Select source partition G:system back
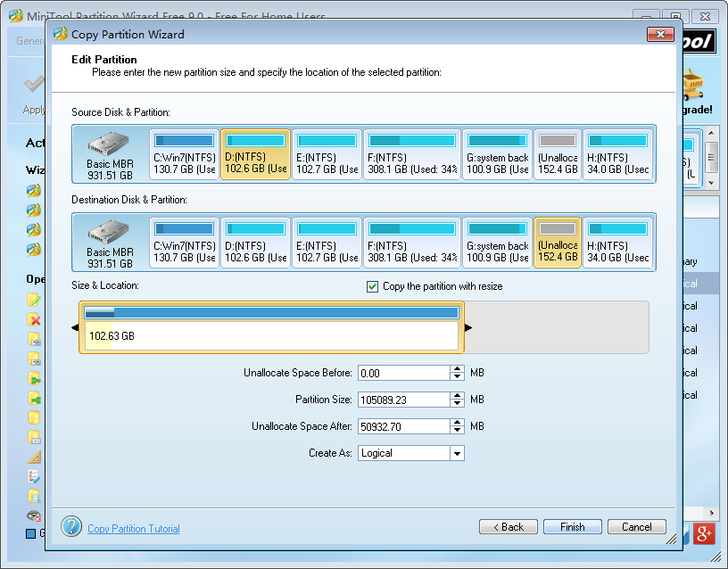The image size is (728, 569). click(x=497, y=154)
